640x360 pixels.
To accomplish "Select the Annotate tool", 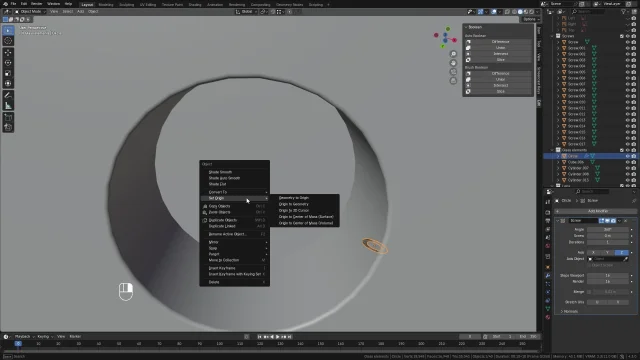I will (8, 95).
